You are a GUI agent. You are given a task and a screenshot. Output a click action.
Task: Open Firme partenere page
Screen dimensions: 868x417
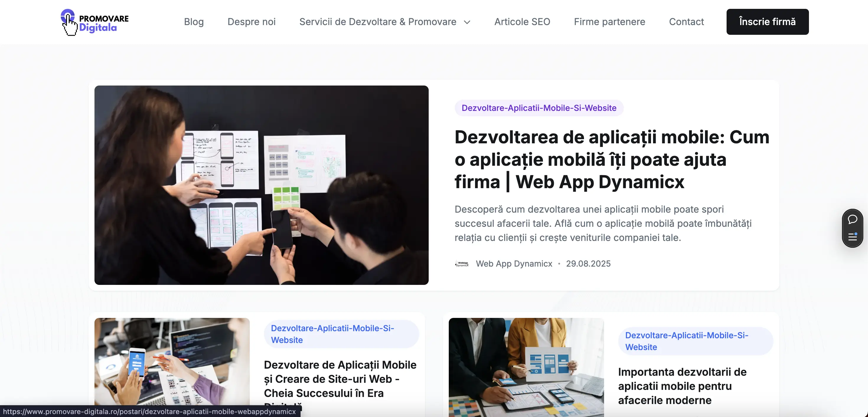(610, 22)
